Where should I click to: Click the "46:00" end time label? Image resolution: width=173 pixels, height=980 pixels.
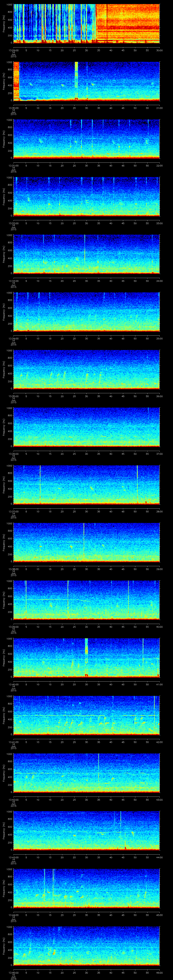coord(160,972)
